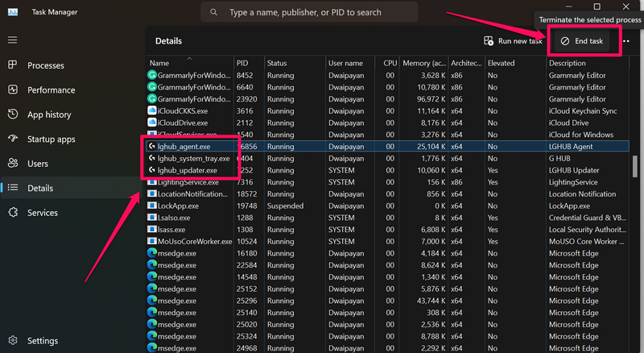Click the iCloudDrive.exe cloud icon
Image resolution: width=644 pixels, height=353 pixels.
click(151, 123)
